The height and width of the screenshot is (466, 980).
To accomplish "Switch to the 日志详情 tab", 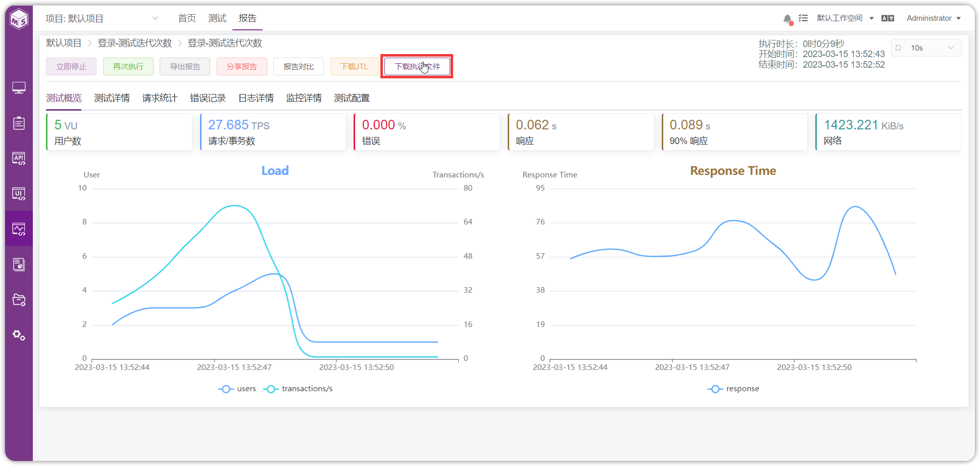I will click(x=256, y=98).
